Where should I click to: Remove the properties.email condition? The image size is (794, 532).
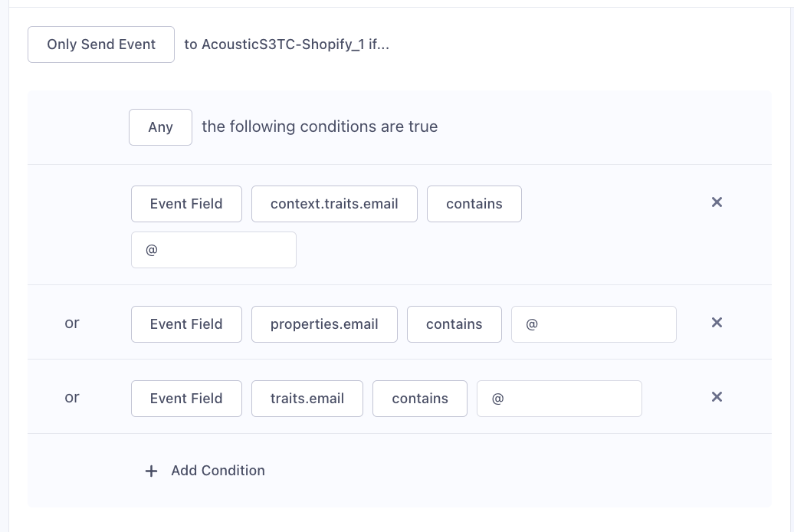pos(717,323)
